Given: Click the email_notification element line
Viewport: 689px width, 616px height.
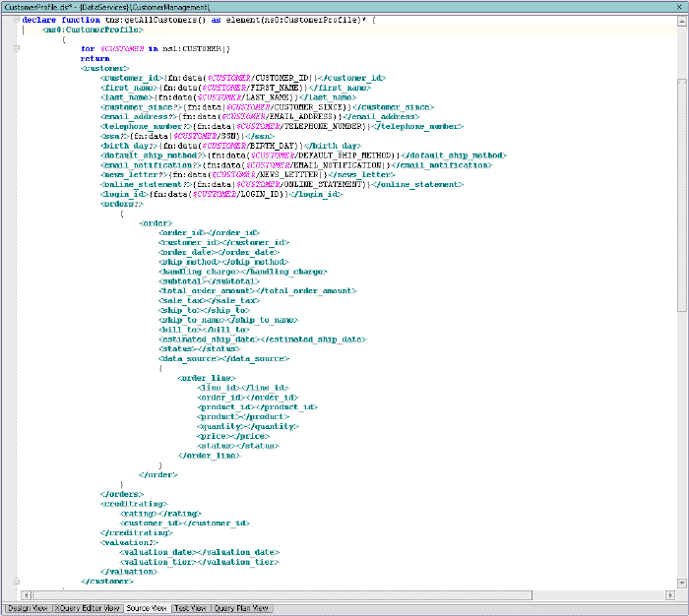Looking at the screenshot, I should (296, 164).
